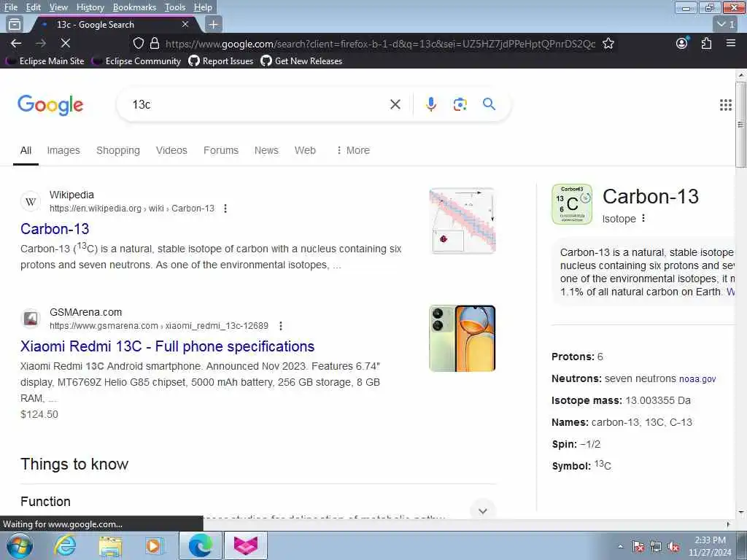The image size is (747, 560).
Task: Open the Tools menu
Action: [x=175, y=7]
